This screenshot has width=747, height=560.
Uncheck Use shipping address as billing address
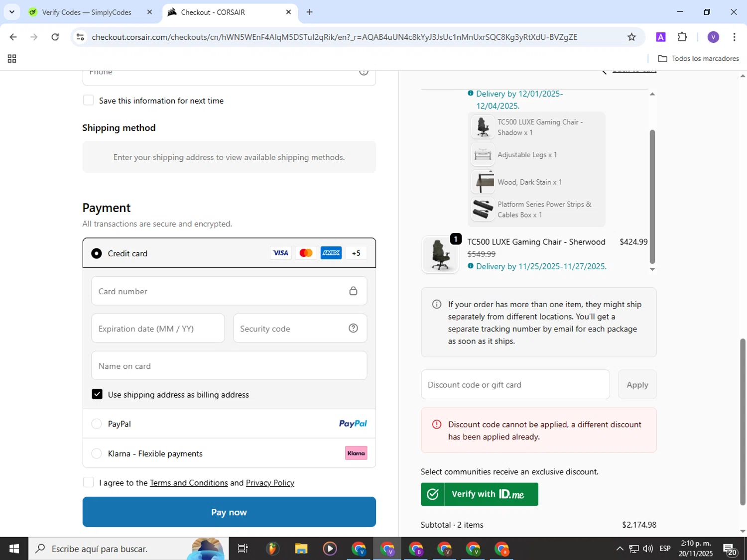coord(97,394)
